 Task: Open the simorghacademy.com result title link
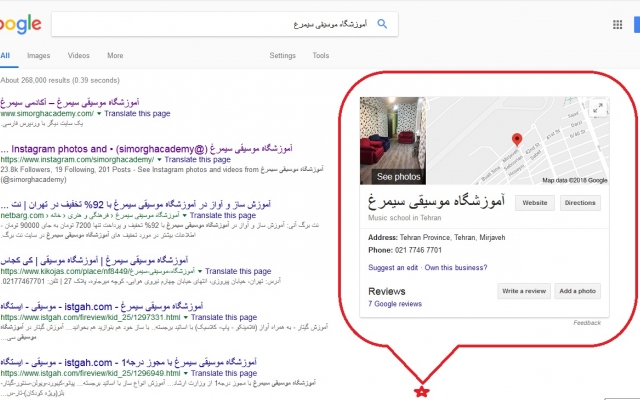(x=70, y=102)
